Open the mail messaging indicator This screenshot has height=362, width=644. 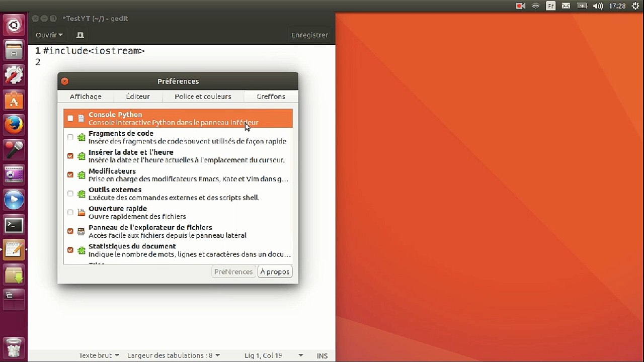[x=566, y=6]
